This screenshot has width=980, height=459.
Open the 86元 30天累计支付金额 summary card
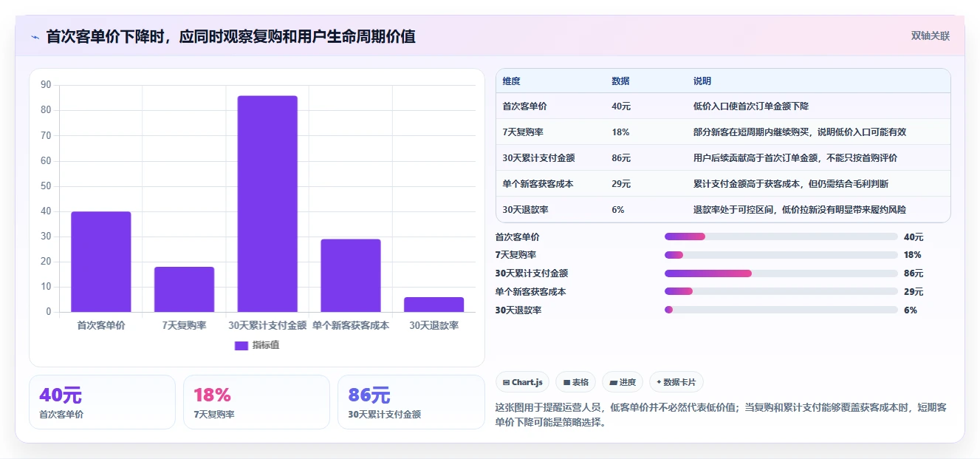411,402
